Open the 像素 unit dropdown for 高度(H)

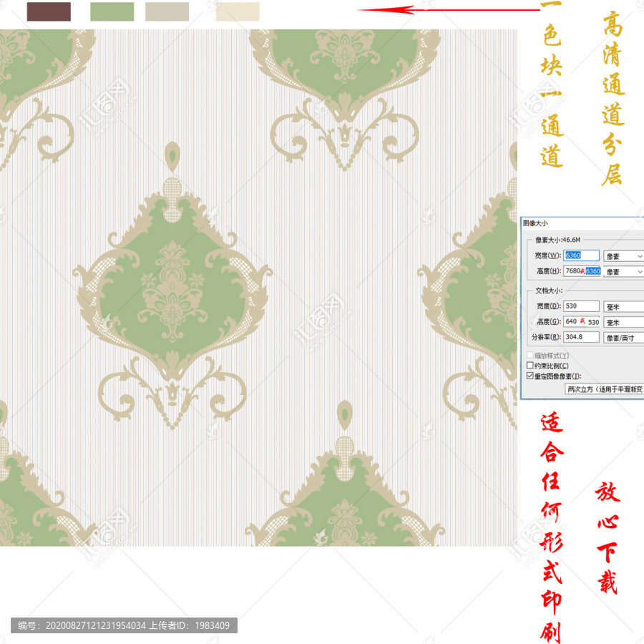click(x=623, y=272)
